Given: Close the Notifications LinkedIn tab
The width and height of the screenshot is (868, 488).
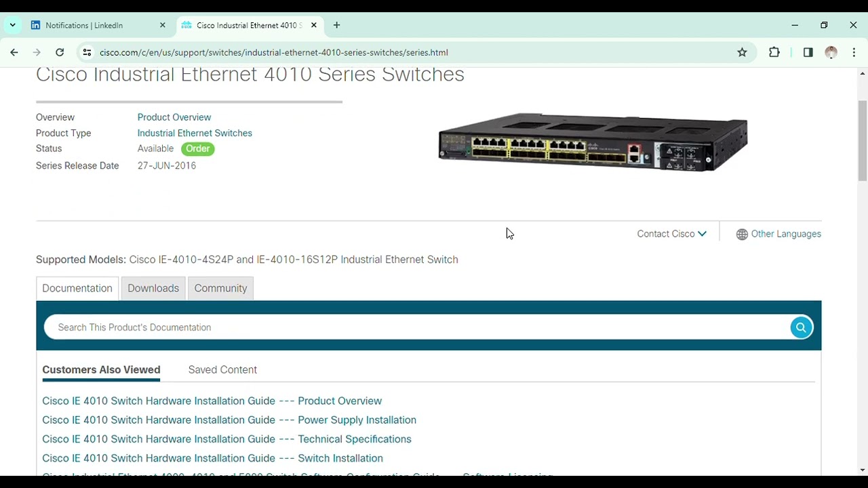Looking at the screenshot, I should (162, 25).
